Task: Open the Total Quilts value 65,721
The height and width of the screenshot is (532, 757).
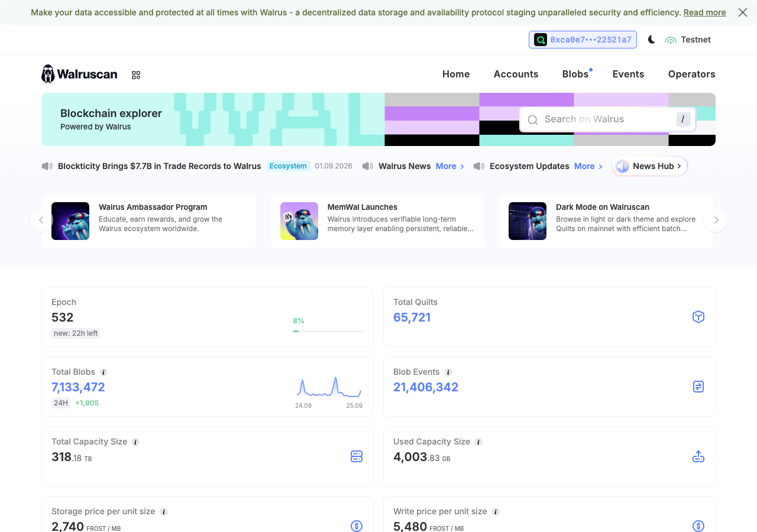Action: (412, 317)
